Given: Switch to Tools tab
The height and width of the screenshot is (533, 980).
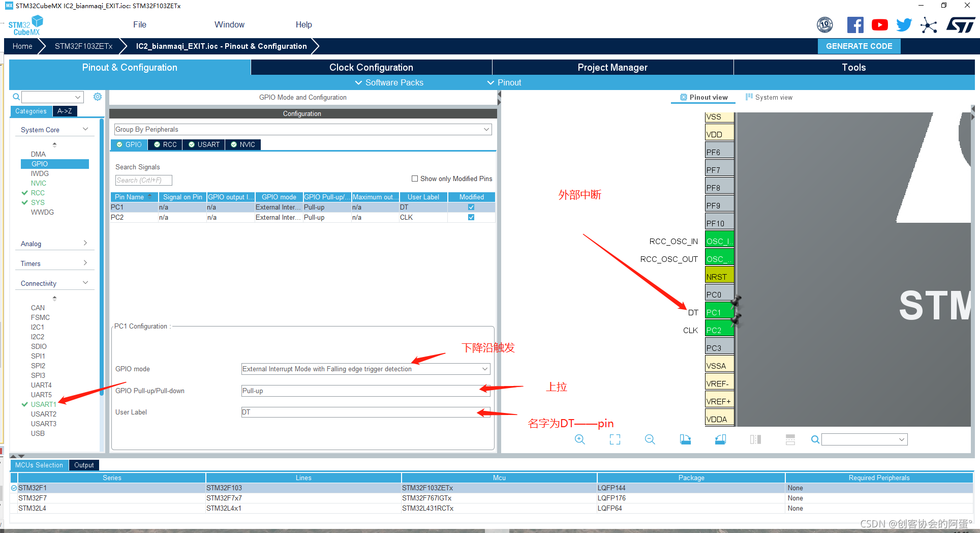Looking at the screenshot, I should (854, 67).
